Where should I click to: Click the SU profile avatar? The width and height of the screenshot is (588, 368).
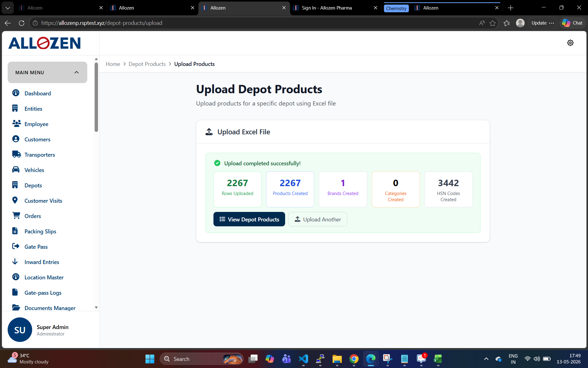tap(20, 330)
